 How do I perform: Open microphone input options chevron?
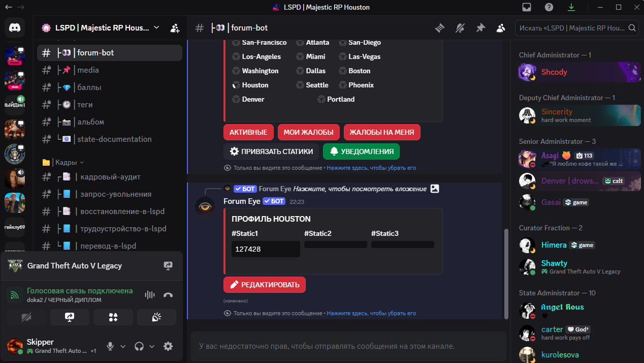pos(122,346)
